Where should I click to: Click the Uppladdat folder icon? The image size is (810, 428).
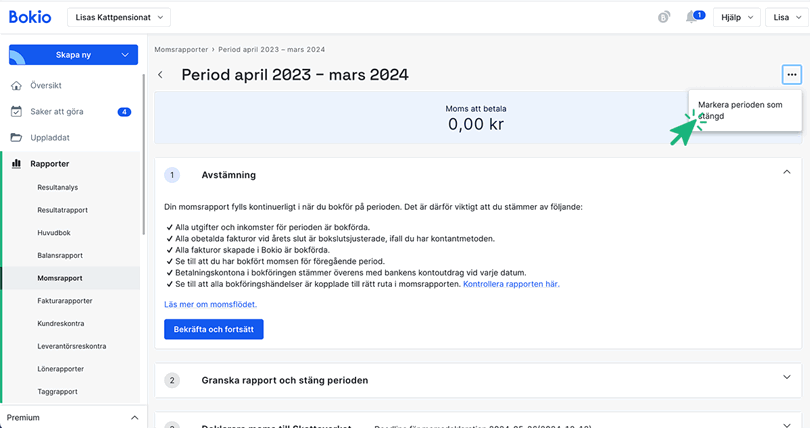pyautogui.click(x=16, y=138)
